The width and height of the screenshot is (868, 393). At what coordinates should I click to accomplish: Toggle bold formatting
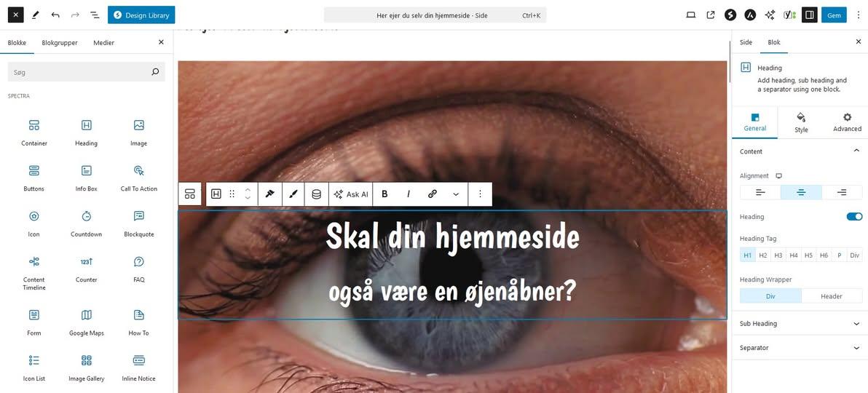tap(384, 194)
